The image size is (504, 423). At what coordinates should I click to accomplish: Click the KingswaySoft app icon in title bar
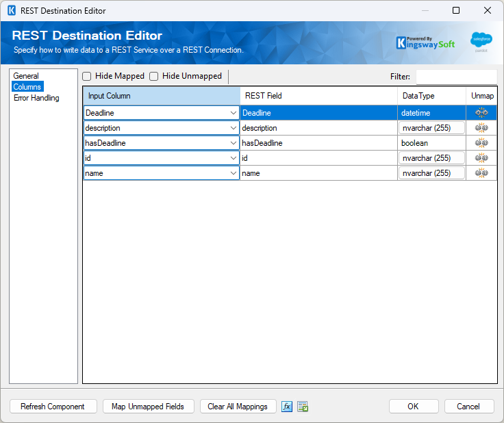click(11, 10)
